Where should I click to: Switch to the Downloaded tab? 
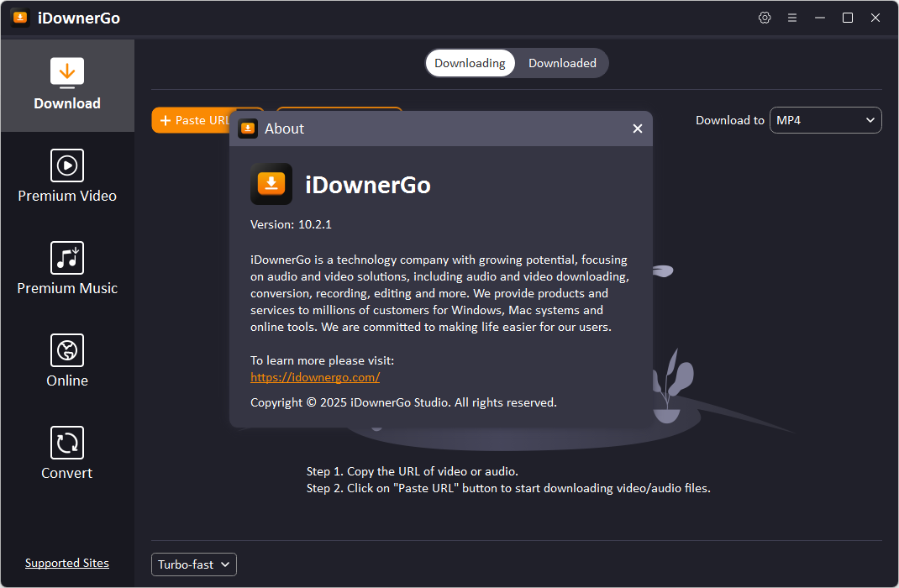tap(562, 63)
